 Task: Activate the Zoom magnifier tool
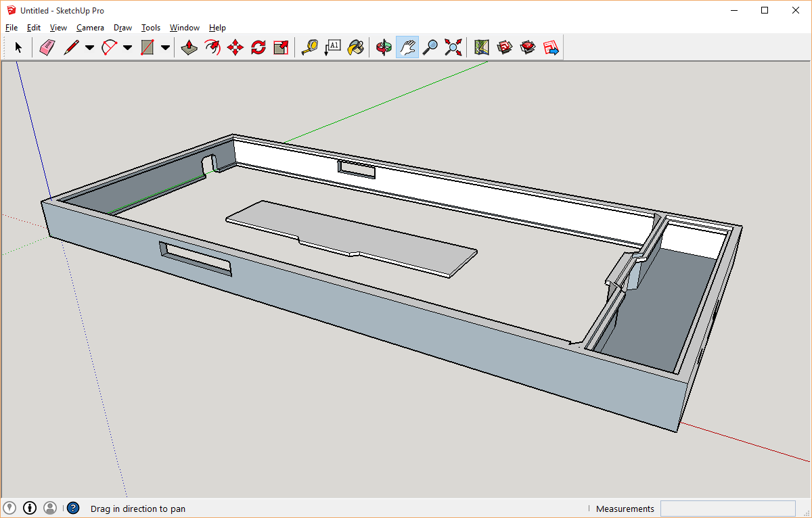coord(430,47)
